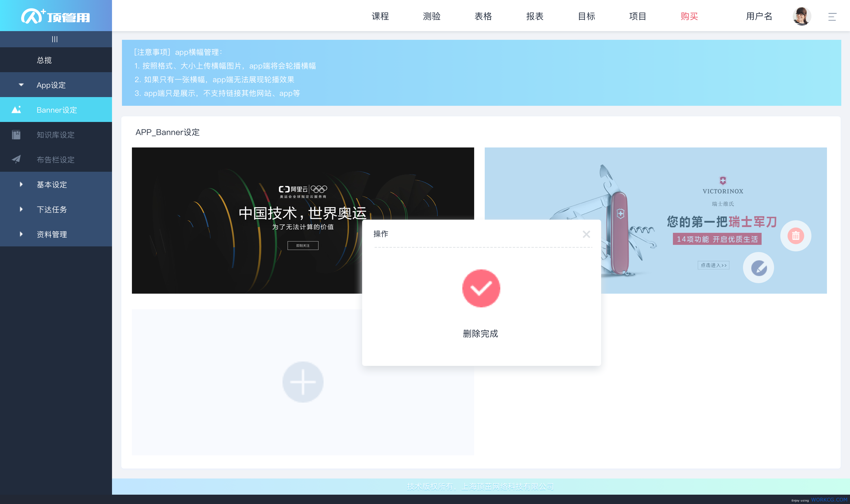850x504 pixels.
Task: Go to 测验 in top navigation
Action: point(432,16)
